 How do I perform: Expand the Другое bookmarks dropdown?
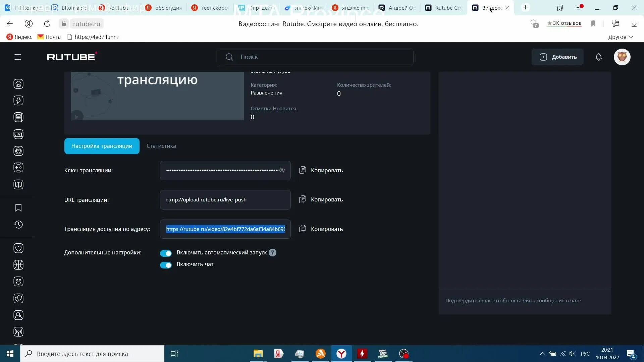click(621, 37)
